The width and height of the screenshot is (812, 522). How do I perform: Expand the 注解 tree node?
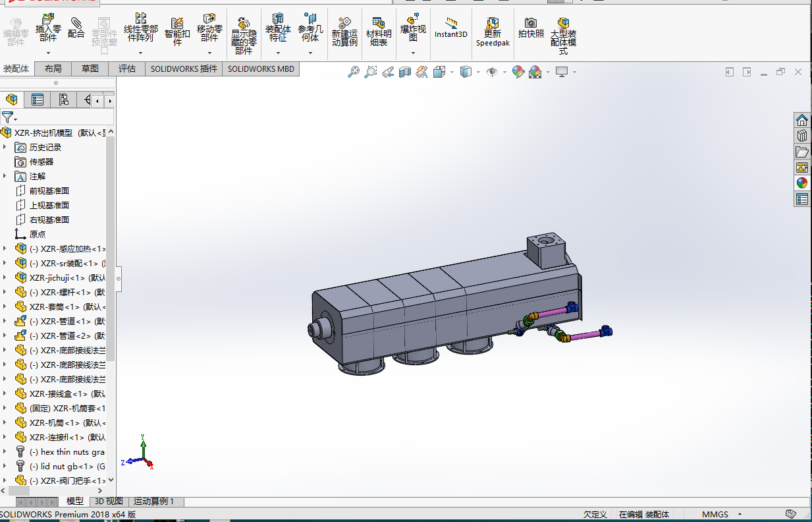(5, 176)
